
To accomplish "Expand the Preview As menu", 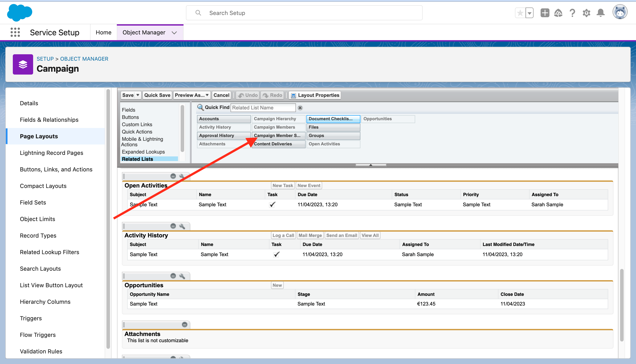I will click(192, 95).
